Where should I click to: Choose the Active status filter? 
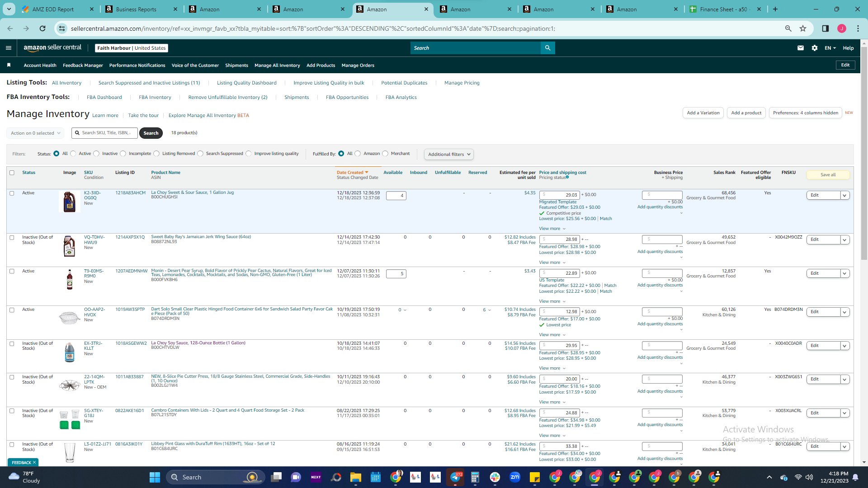73,154
